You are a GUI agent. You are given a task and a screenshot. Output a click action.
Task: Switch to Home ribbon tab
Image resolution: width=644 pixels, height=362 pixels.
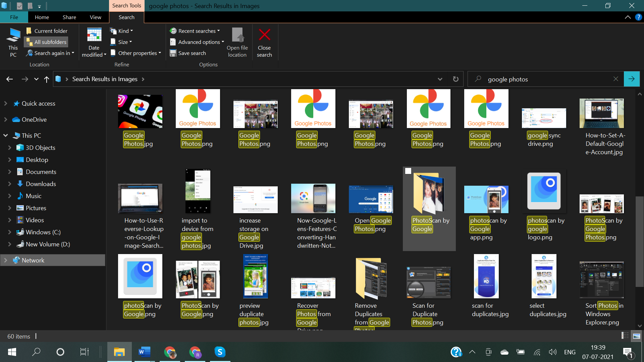pos(42,17)
